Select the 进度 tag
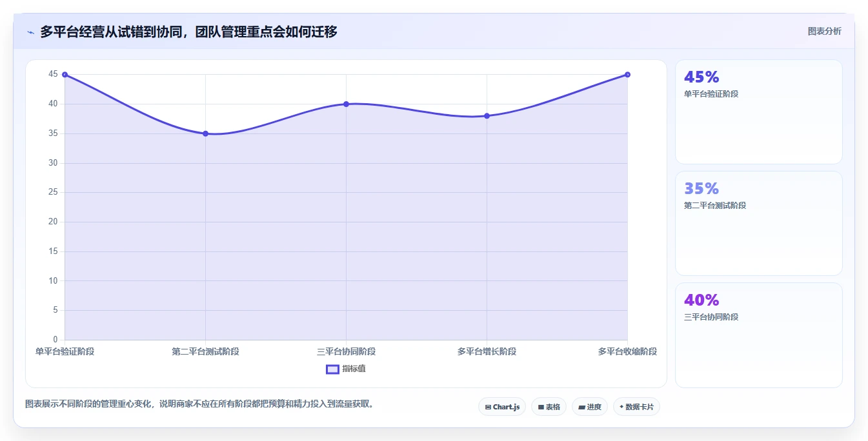Viewport: 868px width, 441px height. [x=590, y=407]
